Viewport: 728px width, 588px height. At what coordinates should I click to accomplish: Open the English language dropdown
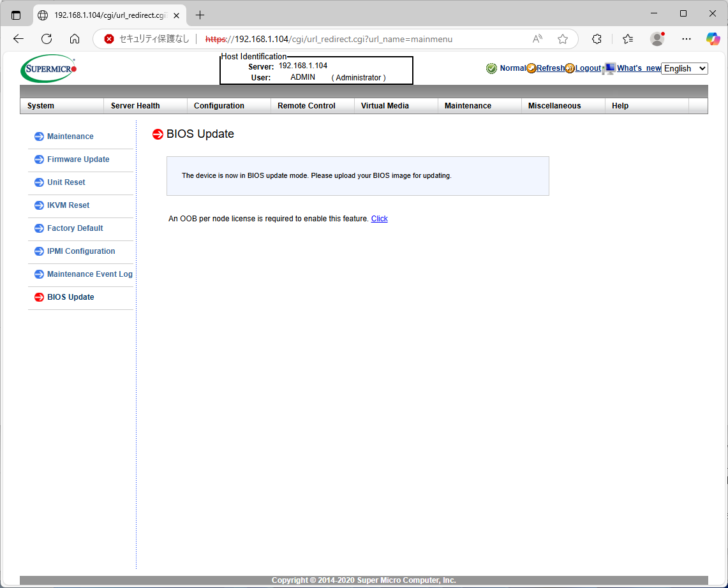point(684,68)
